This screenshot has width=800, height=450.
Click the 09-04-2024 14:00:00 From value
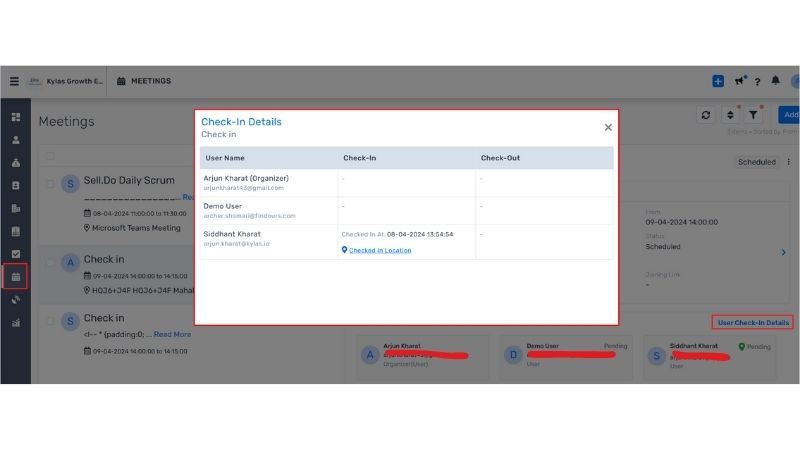tap(682, 222)
